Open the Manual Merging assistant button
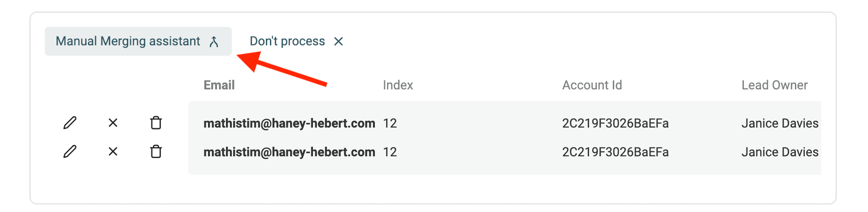The height and width of the screenshot is (212, 868). click(128, 41)
